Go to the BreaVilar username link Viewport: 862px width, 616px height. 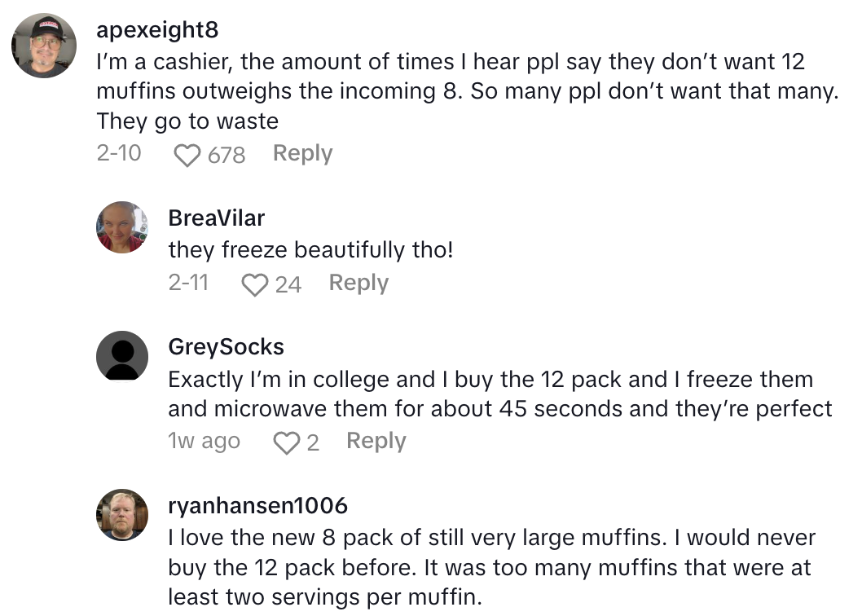coord(216,218)
